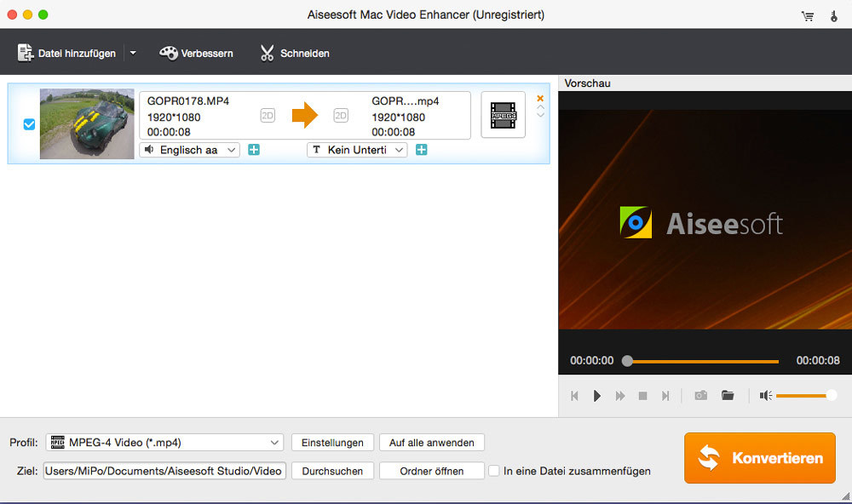Viewport: 852px width, 504px height.
Task: Click the preview end time 00:00:08
Action: pos(818,361)
